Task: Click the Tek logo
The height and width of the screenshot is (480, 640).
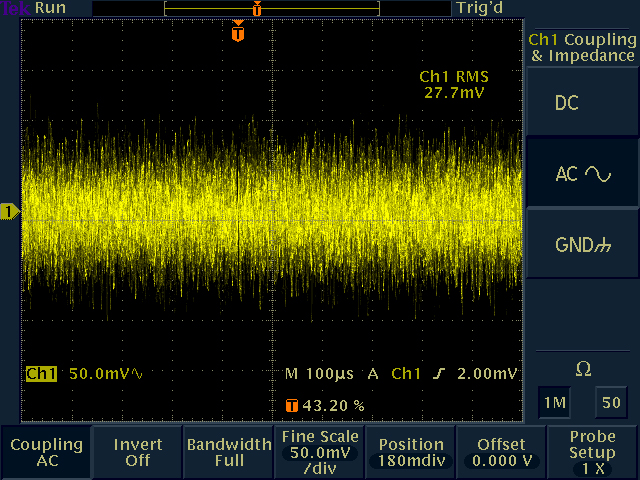Action: click(x=16, y=8)
